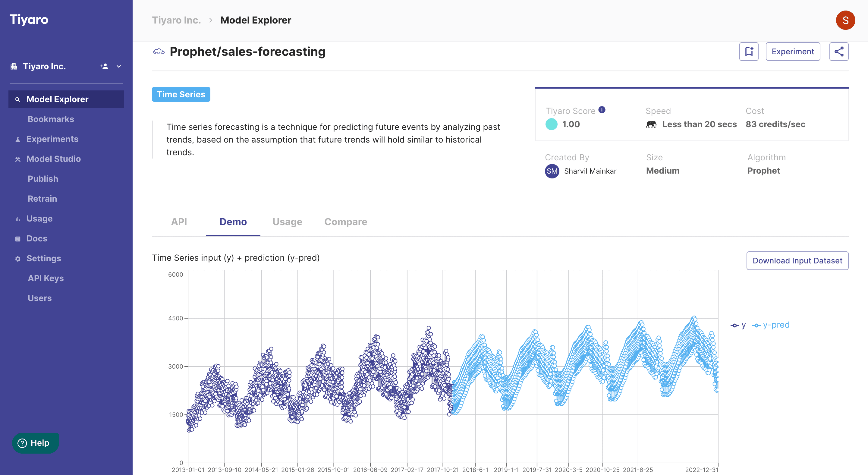Open the Tiyaro Score info icon
Viewport: 868px width, 475px height.
[x=602, y=110]
